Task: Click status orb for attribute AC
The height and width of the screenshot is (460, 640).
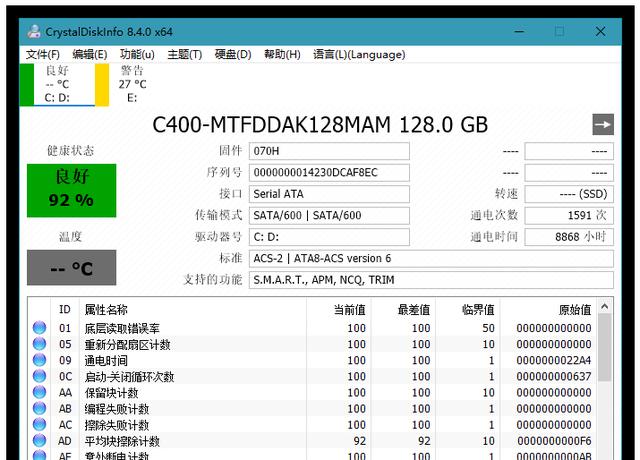Action: 40,424
